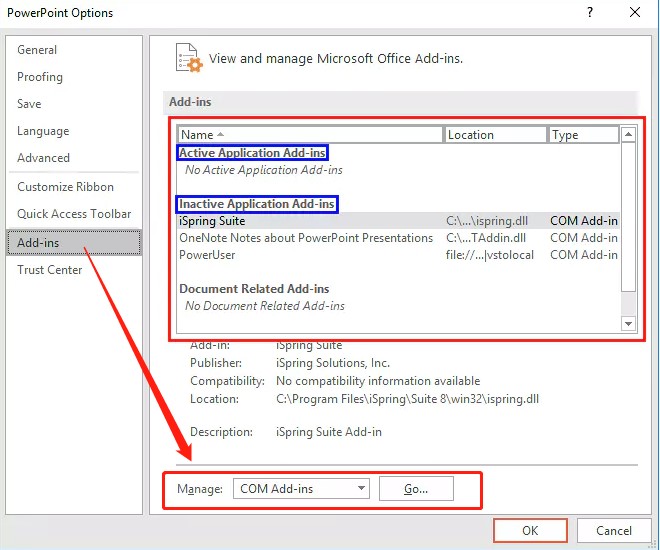660x550 pixels.
Task: Click the Go... button
Action: (416, 489)
